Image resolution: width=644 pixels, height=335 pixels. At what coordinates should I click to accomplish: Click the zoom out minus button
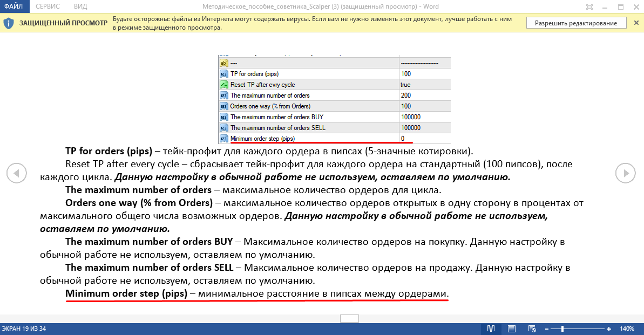[x=547, y=329]
